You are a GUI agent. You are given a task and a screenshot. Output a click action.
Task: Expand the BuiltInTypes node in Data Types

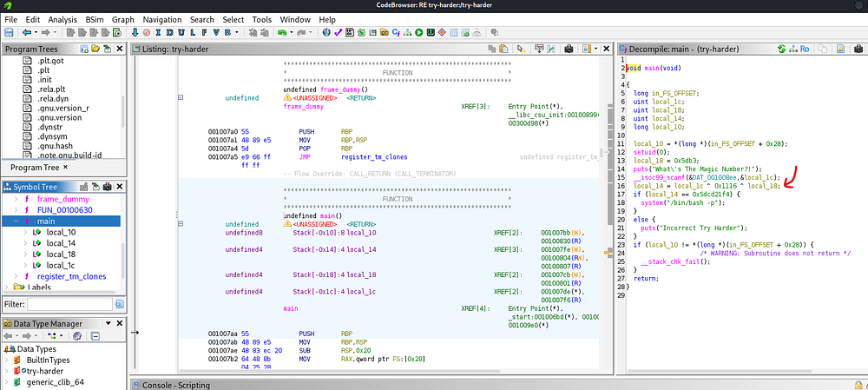coord(9,359)
